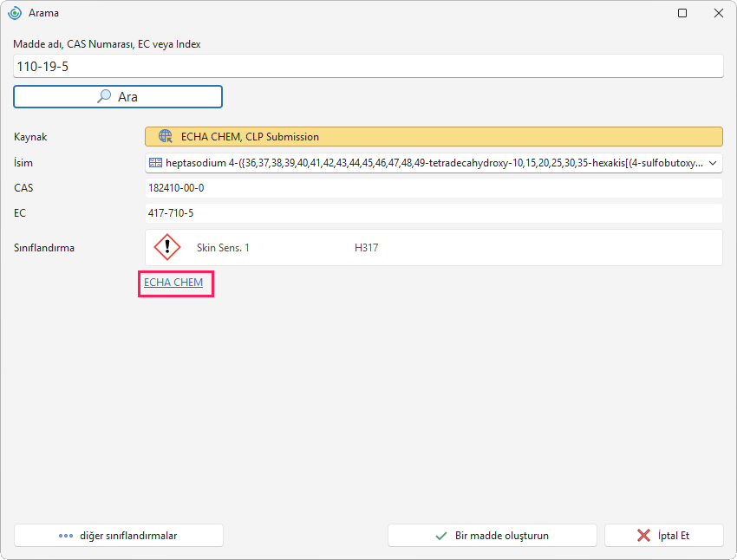Click the EC field 417-710-5
This screenshot has height=560, width=737.
tap(434, 213)
